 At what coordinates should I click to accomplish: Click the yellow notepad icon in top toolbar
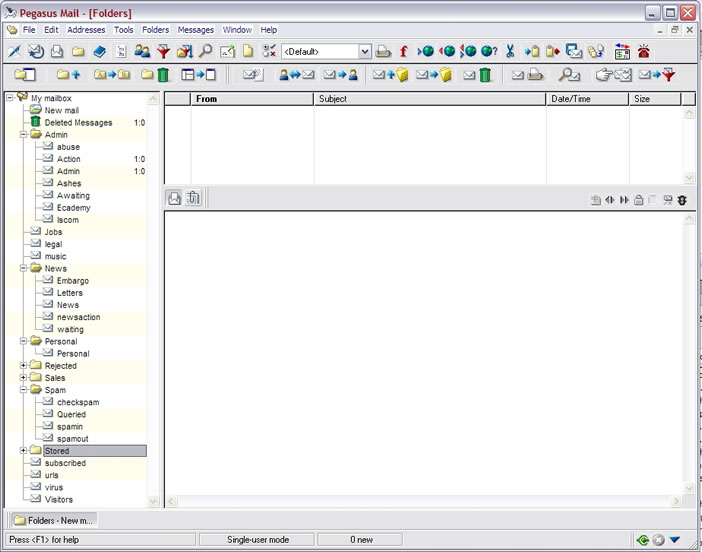[248, 51]
